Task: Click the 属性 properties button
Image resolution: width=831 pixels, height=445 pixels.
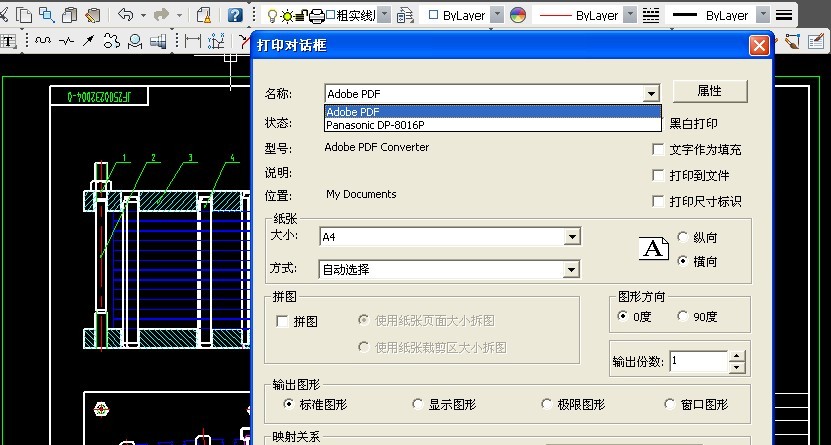Action: coord(709,91)
